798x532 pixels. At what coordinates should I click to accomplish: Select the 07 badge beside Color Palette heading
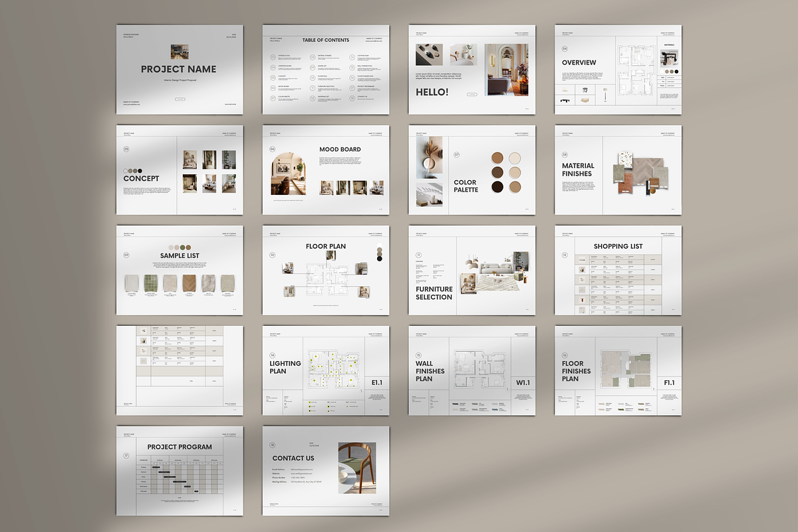[457, 154]
